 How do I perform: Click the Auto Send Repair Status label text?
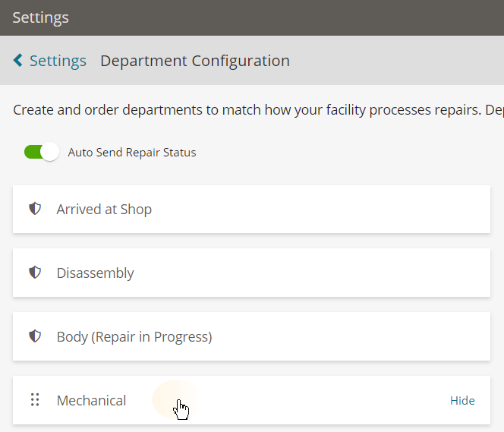tap(132, 153)
